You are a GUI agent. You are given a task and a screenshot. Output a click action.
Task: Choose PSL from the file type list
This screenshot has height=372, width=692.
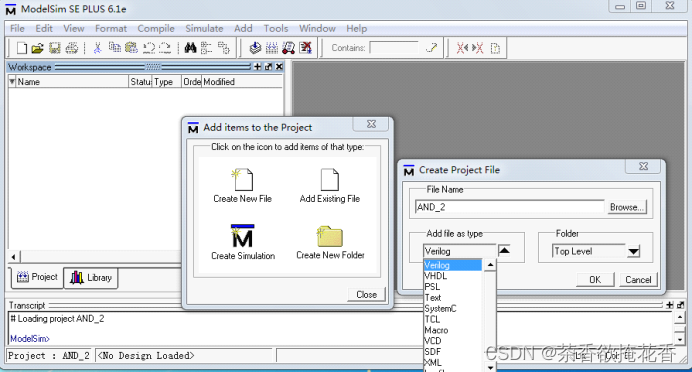click(x=452, y=287)
